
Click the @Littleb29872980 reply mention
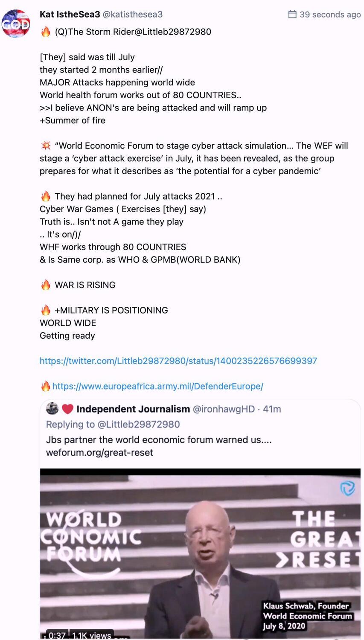tap(139, 425)
